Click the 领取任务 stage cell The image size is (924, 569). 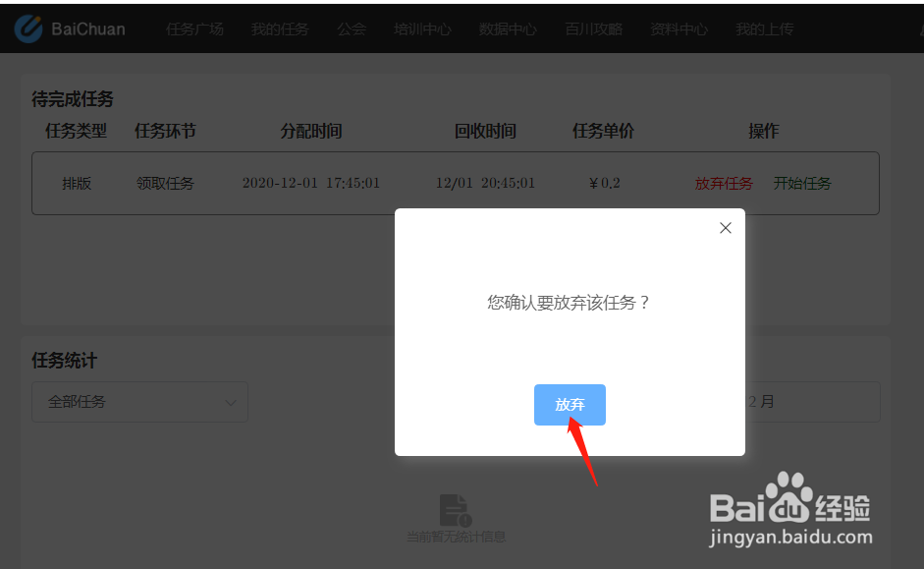[x=165, y=184]
